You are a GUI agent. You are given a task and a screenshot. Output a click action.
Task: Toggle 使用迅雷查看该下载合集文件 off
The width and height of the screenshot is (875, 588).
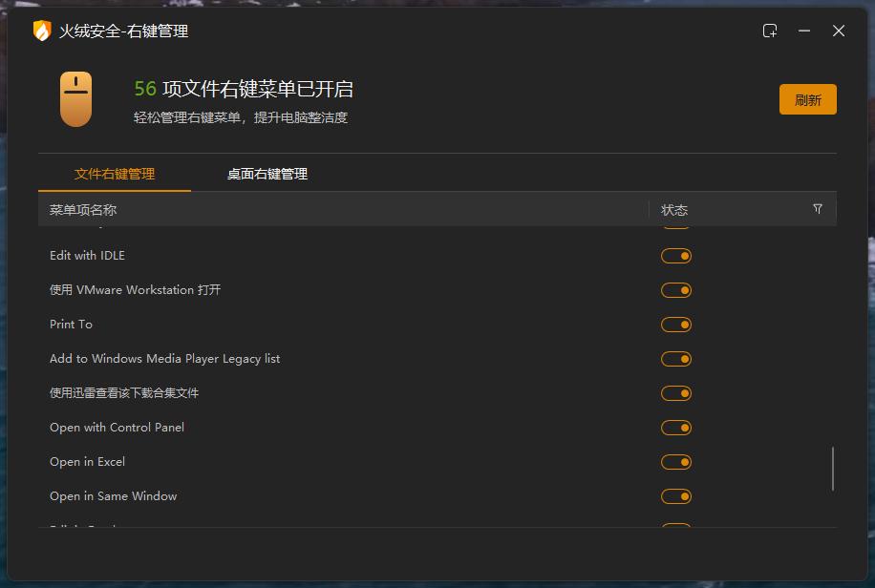[676, 393]
